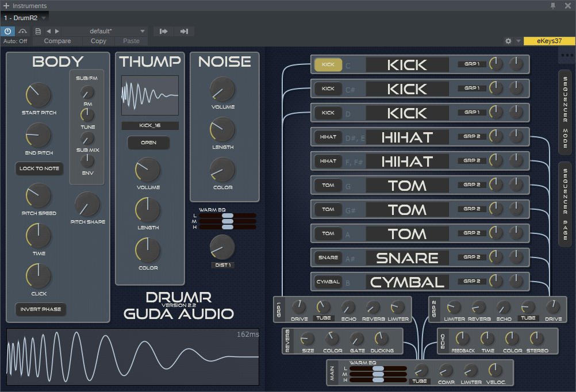
Task: Select the Sequencer Mode tab
Action: pyautogui.click(x=565, y=112)
